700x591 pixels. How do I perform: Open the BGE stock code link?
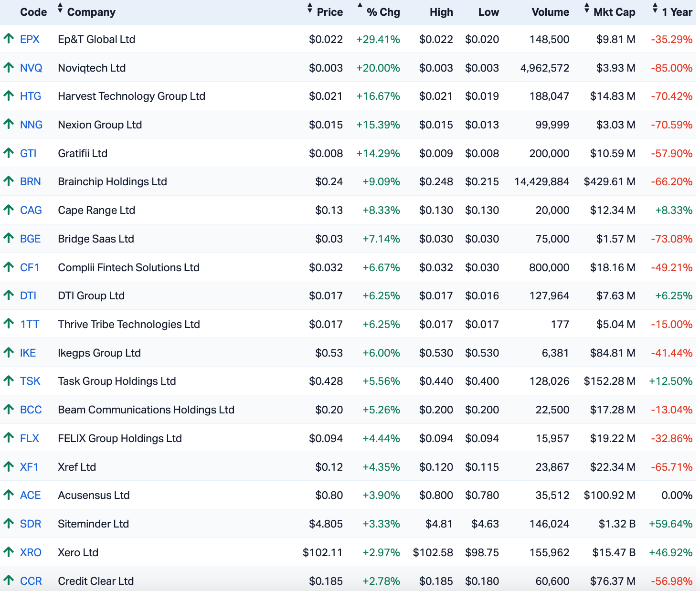(x=31, y=239)
